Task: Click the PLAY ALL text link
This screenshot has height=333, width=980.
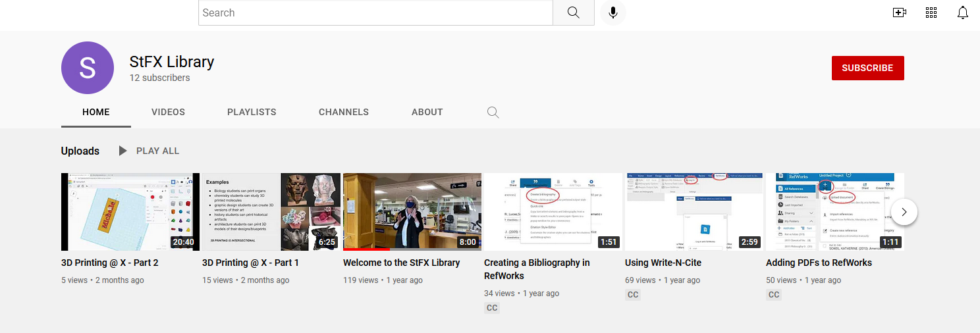Action: [158, 151]
